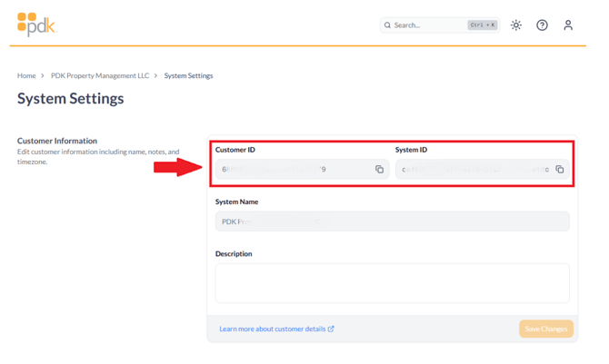609x364 pixels.
Task: Copy the System ID value
Action: (x=560, y=170)
